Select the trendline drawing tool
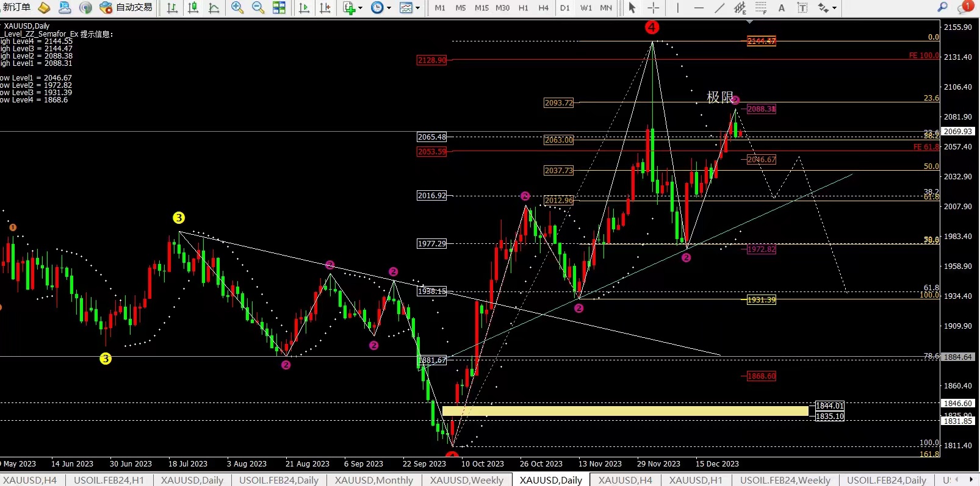 (x=719, y=8)
